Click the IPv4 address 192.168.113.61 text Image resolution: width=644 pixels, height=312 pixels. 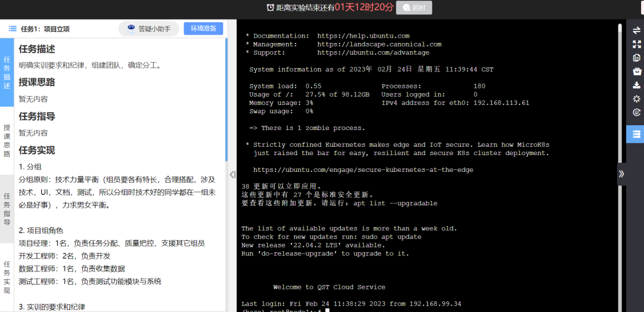pyautogui.click(x=501, y=103)
